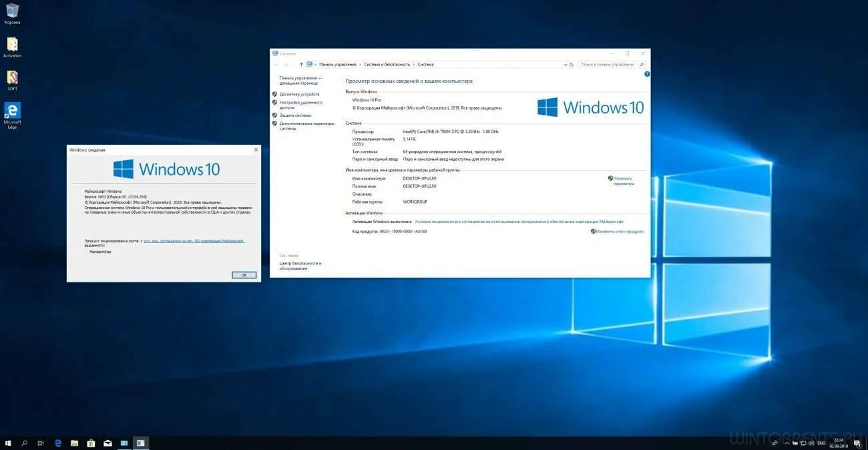Click Back arrow in the Система window
The width and height of the screenshot is (868, 450).
[x=276, y=65]
